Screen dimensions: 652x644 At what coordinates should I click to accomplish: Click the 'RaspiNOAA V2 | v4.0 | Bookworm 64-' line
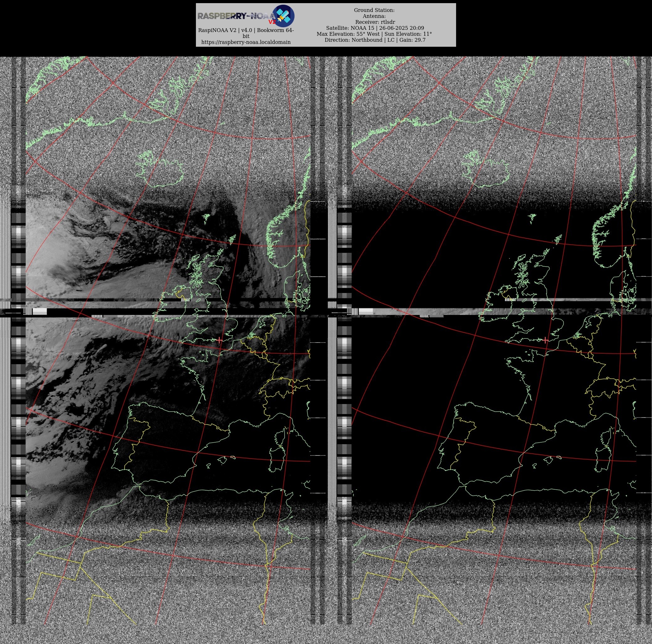click(x=246, y=30)
